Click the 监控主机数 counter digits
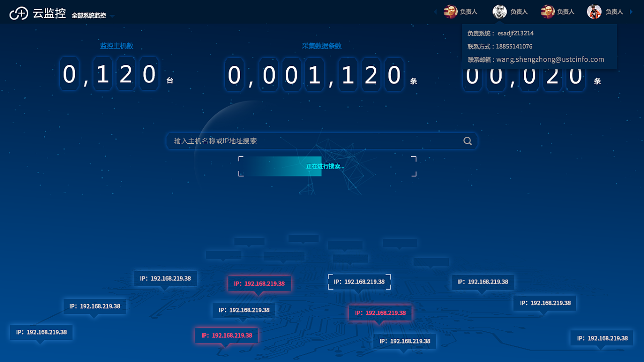 pyautogui.click(x=109, y=74)
